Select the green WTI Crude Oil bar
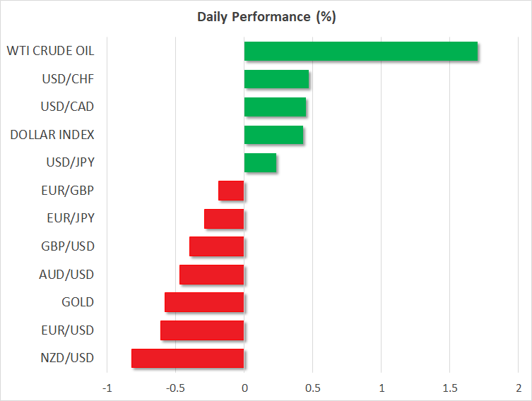 tap(360, 52)
